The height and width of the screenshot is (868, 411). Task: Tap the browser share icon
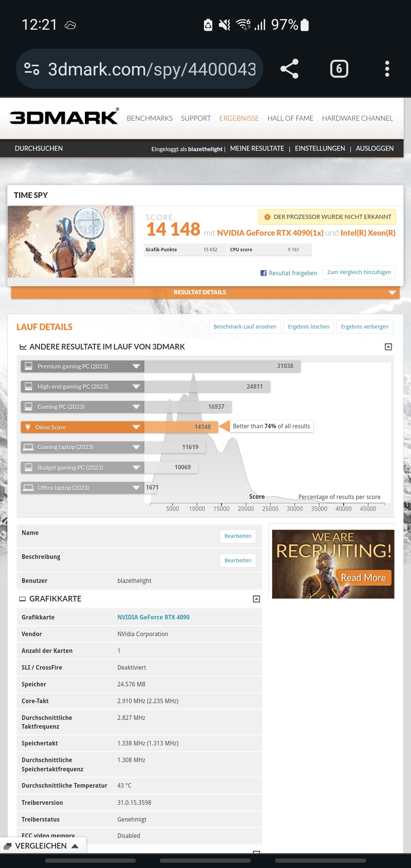pyautogui.click(x=289, y=69)
